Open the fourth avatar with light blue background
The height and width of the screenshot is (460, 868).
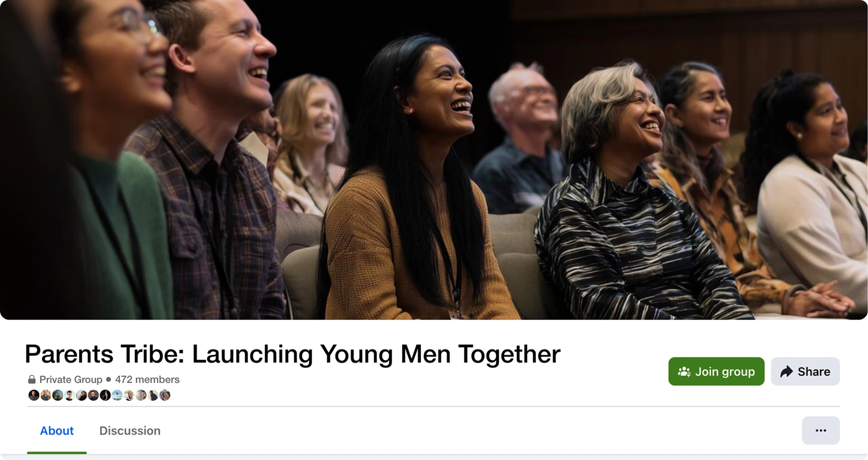pyautogui.click(x=70, y=395)
